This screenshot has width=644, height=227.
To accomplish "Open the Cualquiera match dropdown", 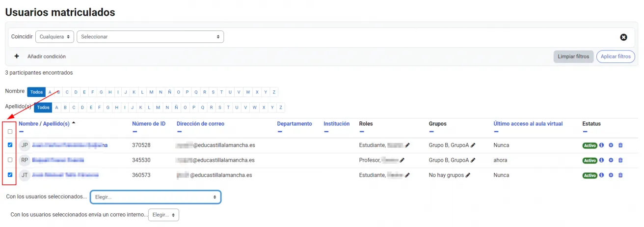I will 54,37.
